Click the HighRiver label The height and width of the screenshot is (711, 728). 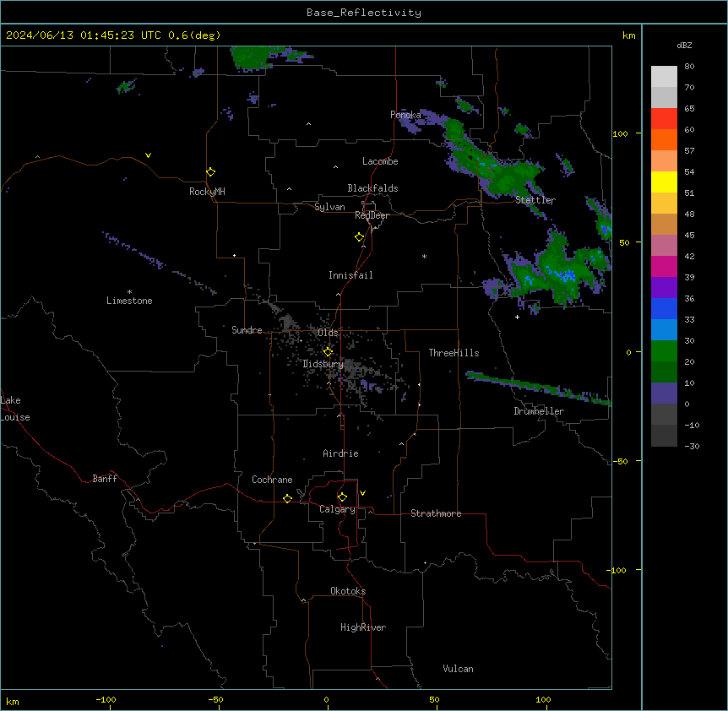[363, 627]
